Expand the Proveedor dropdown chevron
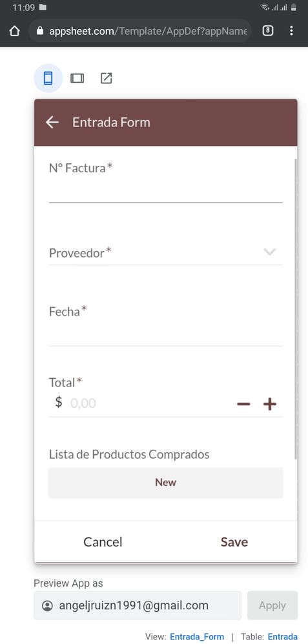Image resolution: width=308 pixels, height=644 pixels. (270, 252)
